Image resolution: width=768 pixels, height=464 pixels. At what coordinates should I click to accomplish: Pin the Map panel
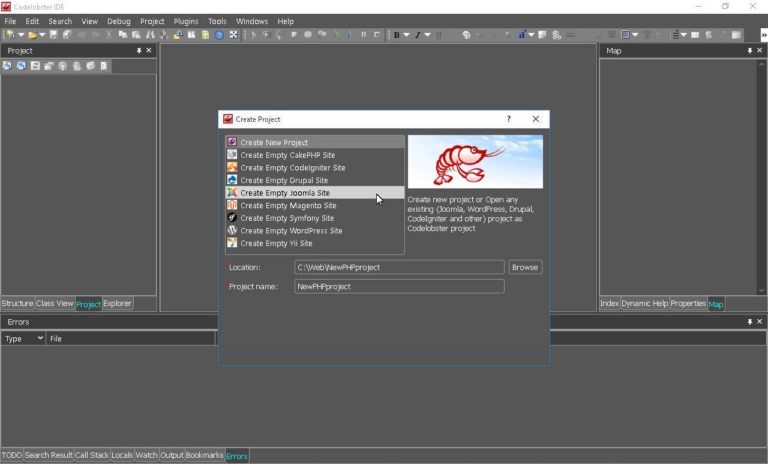point(750,50)
